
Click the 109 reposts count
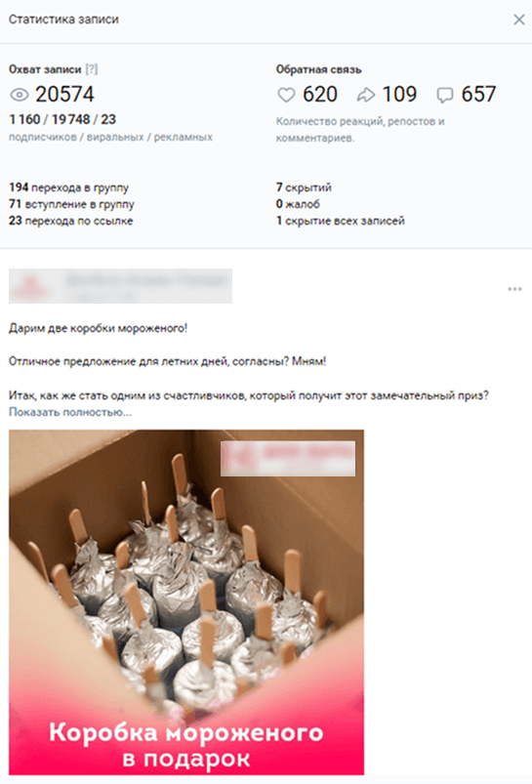[x=399, y=95]
